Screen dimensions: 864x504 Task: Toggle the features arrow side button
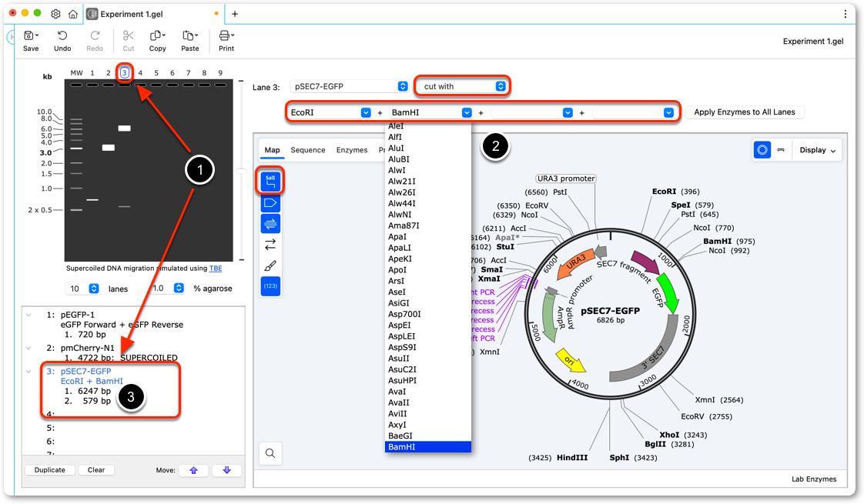point(270,202)
